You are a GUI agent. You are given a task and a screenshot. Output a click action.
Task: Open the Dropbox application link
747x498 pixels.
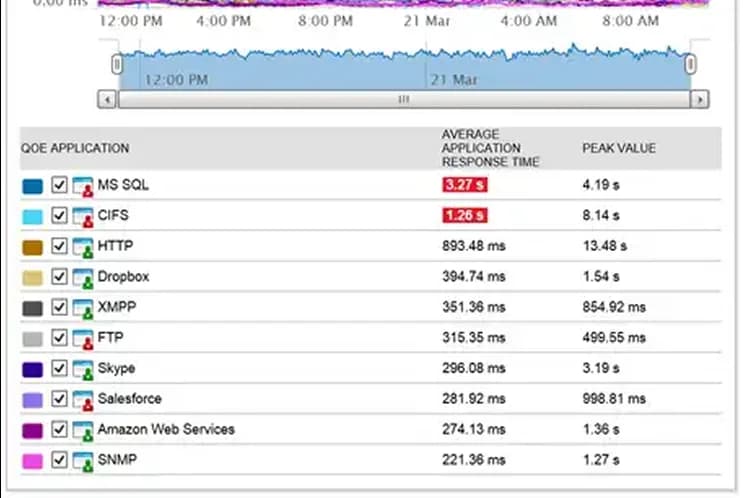(123, 276)
